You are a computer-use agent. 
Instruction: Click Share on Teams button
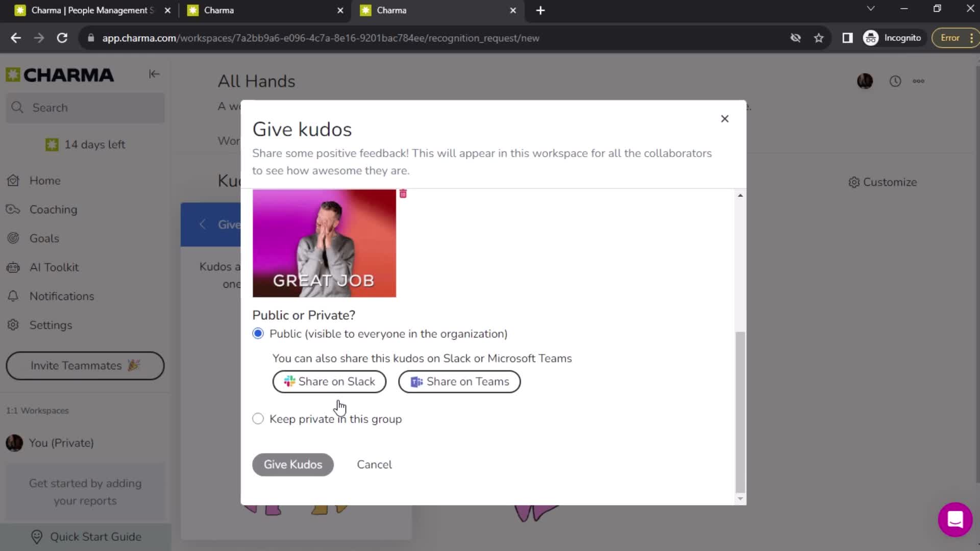coord(460,382)
